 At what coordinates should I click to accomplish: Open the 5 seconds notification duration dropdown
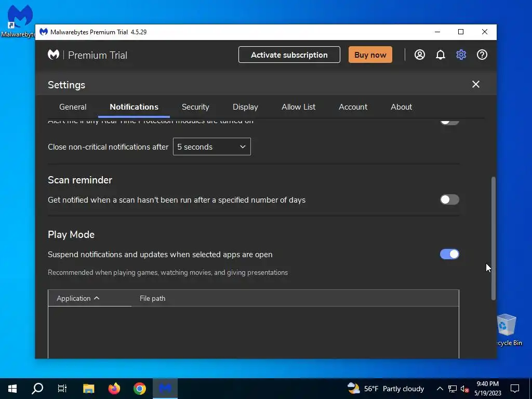(x=212, y=147)
